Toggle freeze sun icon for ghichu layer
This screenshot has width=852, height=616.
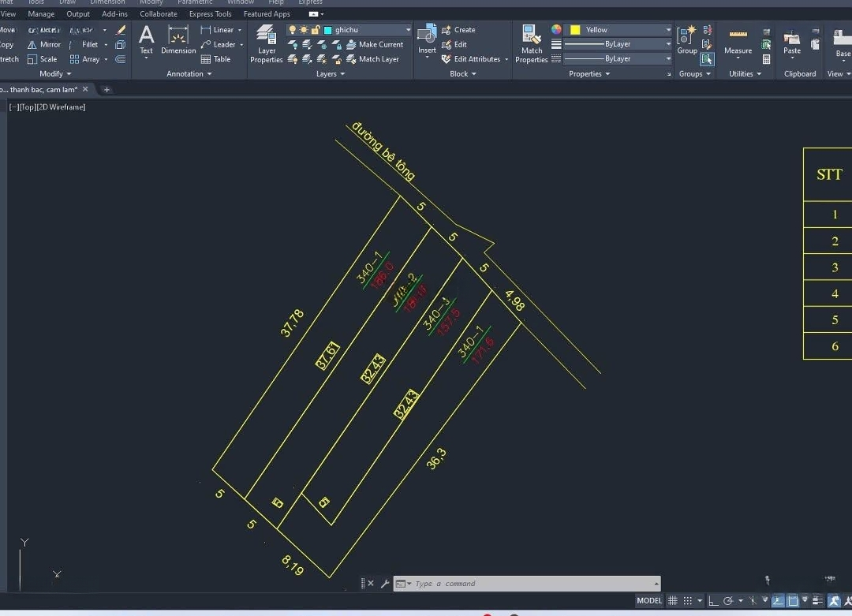coord(304,30)
